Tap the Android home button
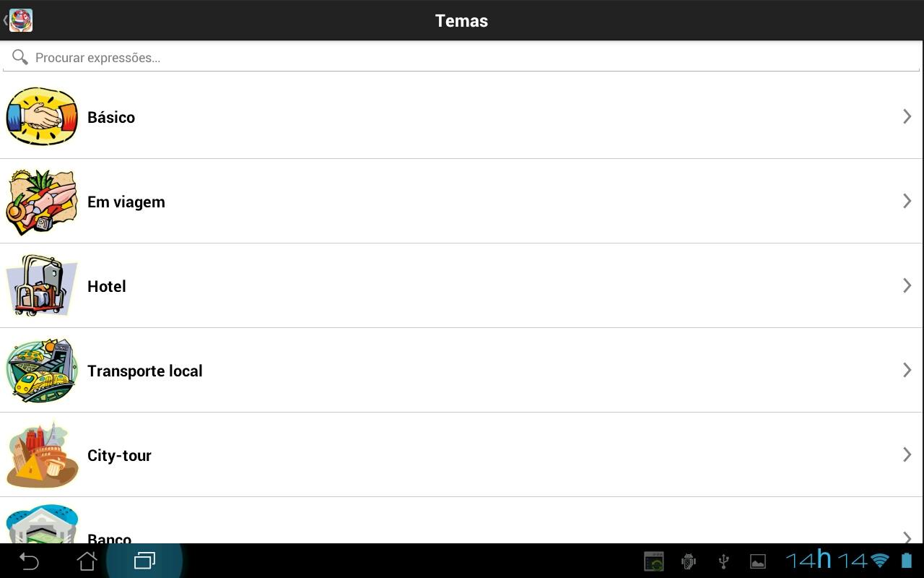 [x=87, y=561]
